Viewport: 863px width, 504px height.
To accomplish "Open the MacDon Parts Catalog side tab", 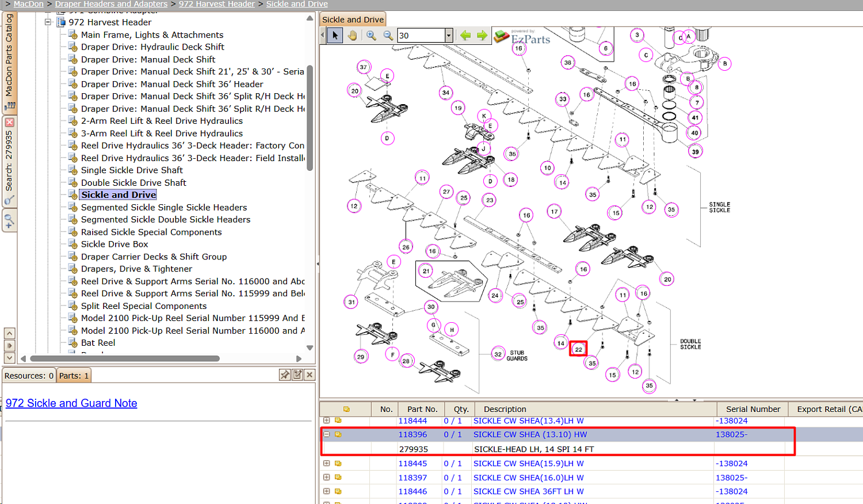I will 9,62.
